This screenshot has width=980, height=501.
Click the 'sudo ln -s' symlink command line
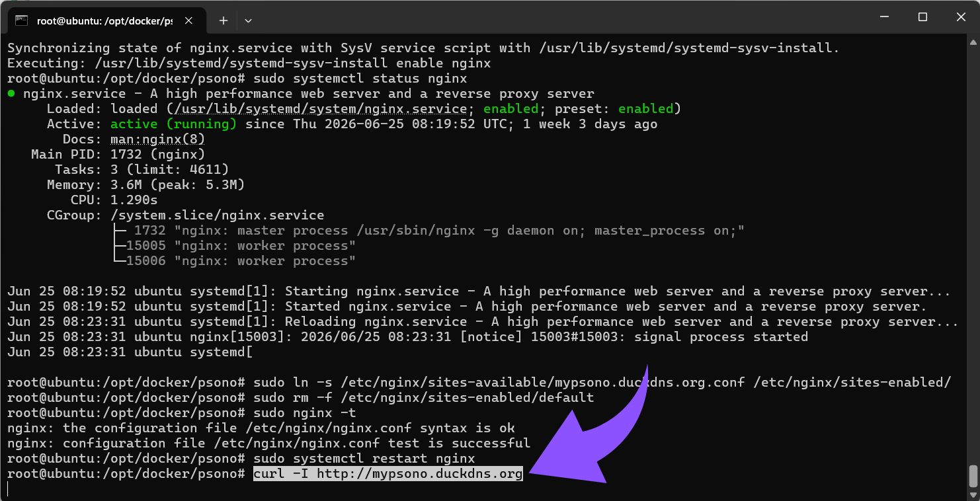tap(479, 383)
